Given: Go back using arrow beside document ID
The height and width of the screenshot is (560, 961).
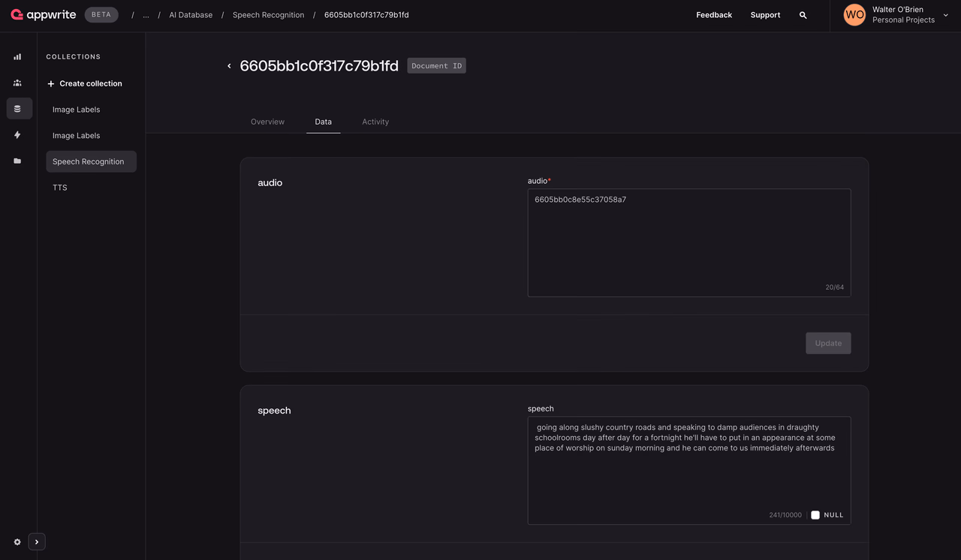Looking at the screenshot, I should tap(229, 66).
